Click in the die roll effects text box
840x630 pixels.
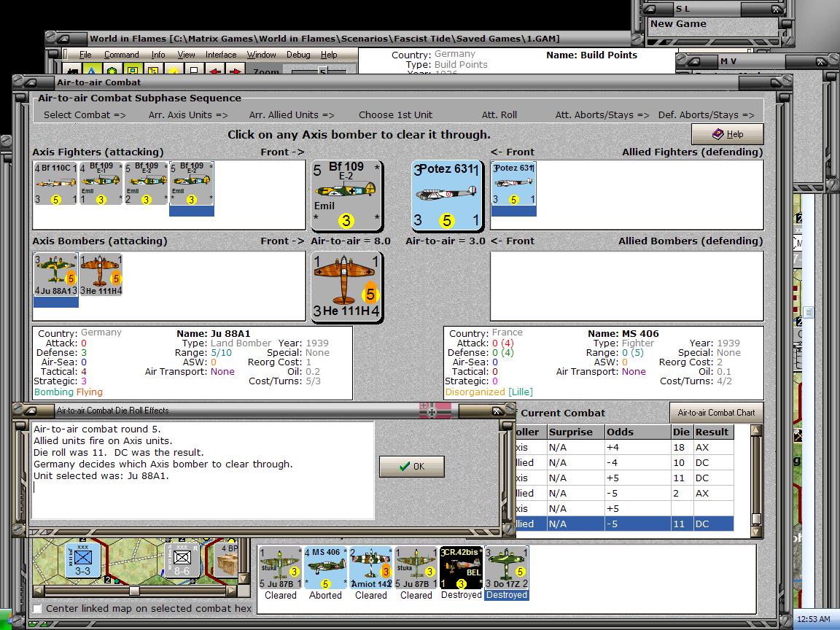click(203, 470)
